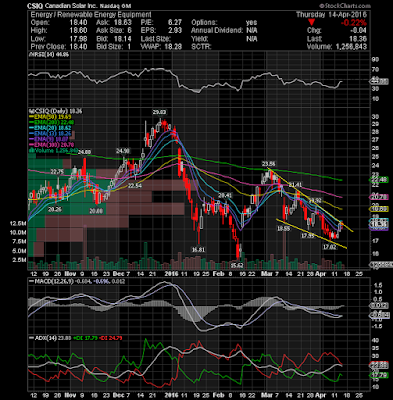Select the P/E ratio value 6.27
This screenshot has width=393, height=400.
pyautogui.click(x=175, y=23)
